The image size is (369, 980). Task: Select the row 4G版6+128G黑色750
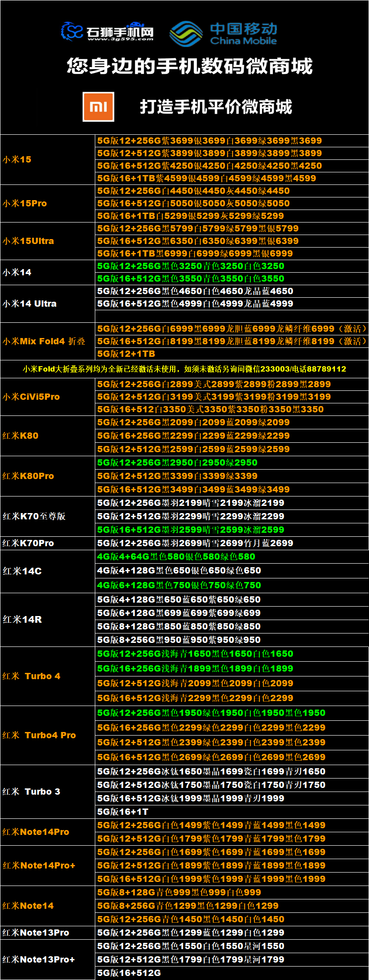coord(232,585)
